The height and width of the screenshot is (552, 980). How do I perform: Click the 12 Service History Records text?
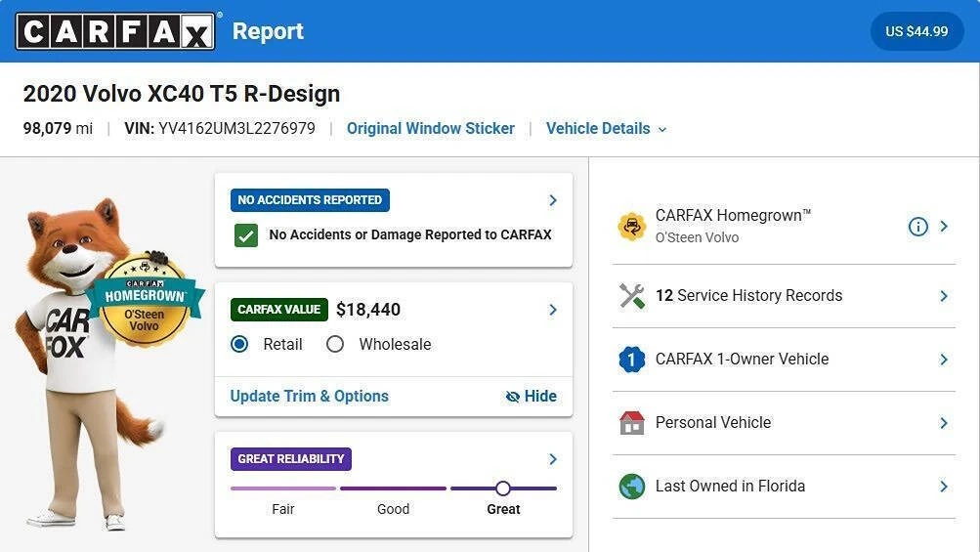(748, 296)
